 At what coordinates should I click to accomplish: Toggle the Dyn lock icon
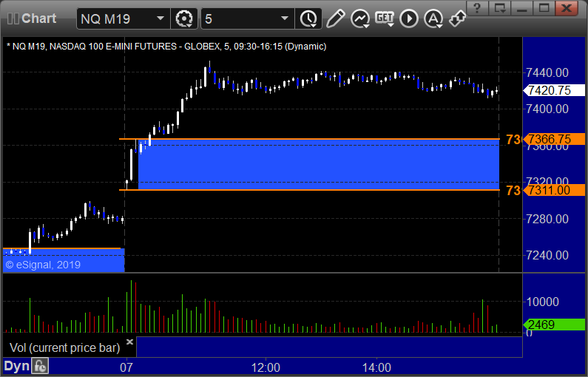pos(40,366)
